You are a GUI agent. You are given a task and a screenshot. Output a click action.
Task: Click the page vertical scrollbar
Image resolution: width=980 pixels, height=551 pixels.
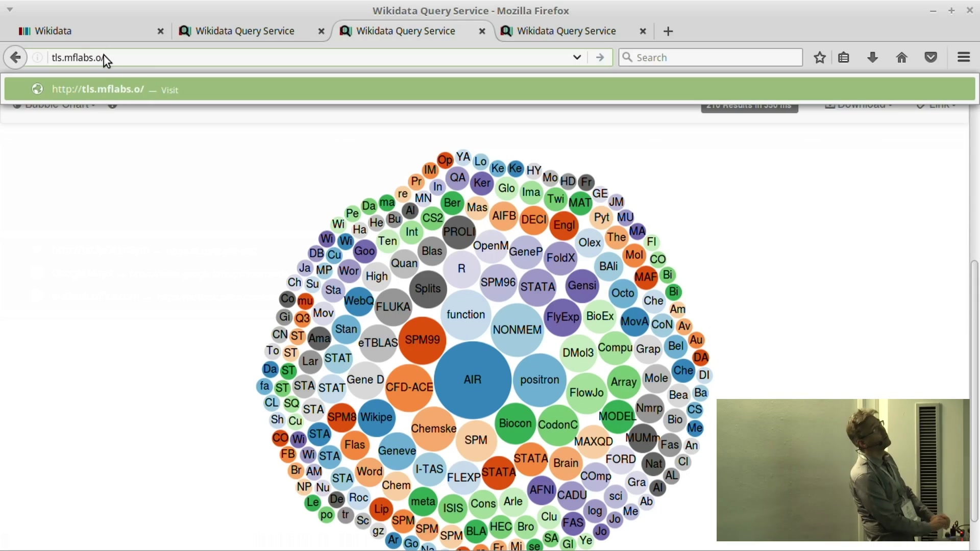[974, 390]
